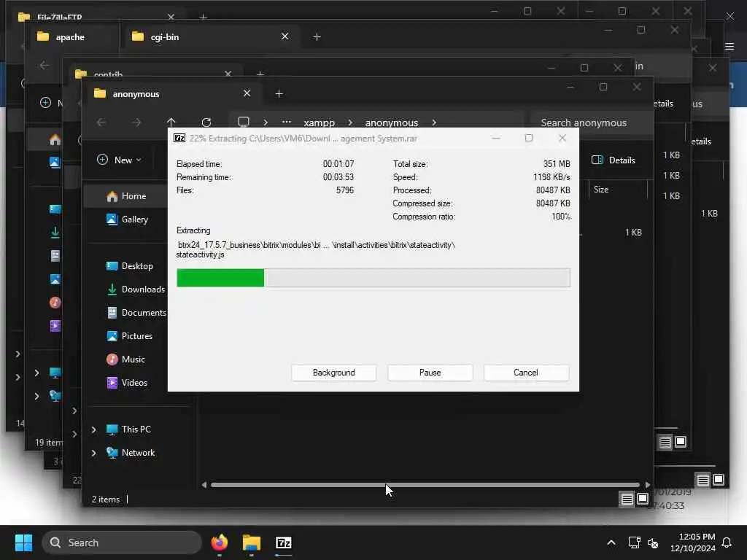747x560 pixels.
Task: Click 7z icon in extraction dialog title
Action: (179, 138)
